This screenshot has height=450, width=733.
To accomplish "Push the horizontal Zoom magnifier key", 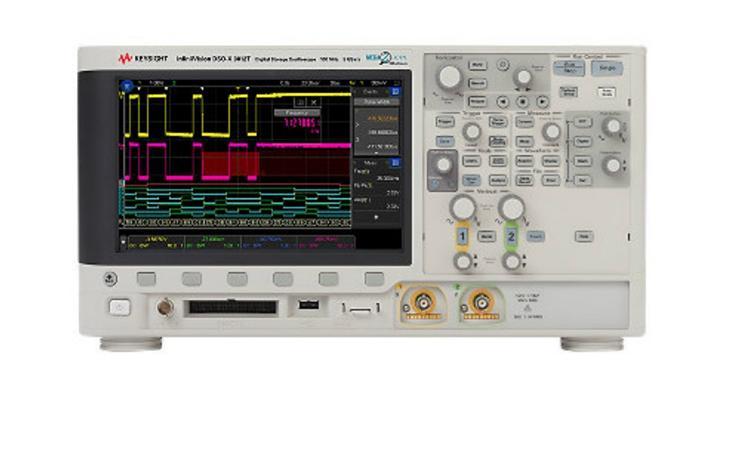I will (x=503, y=64).
